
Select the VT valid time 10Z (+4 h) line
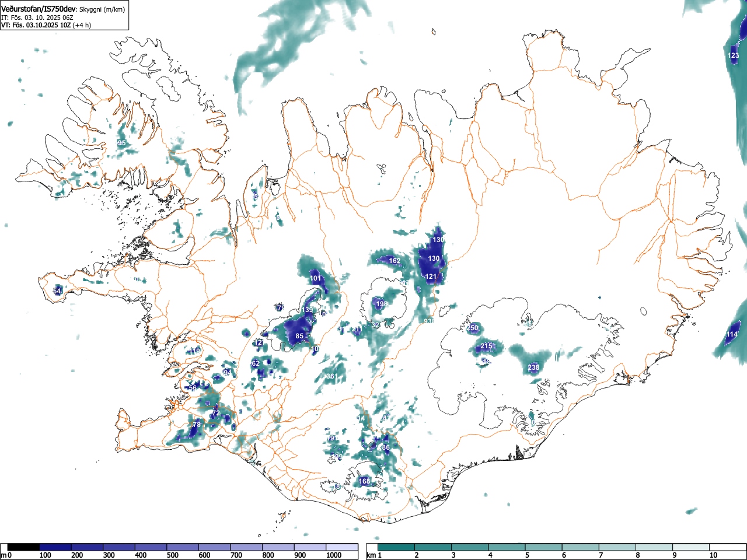(46, 25)
